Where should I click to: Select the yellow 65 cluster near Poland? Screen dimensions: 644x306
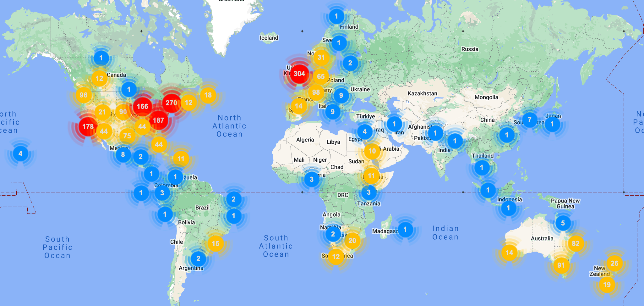click(321, 76)
